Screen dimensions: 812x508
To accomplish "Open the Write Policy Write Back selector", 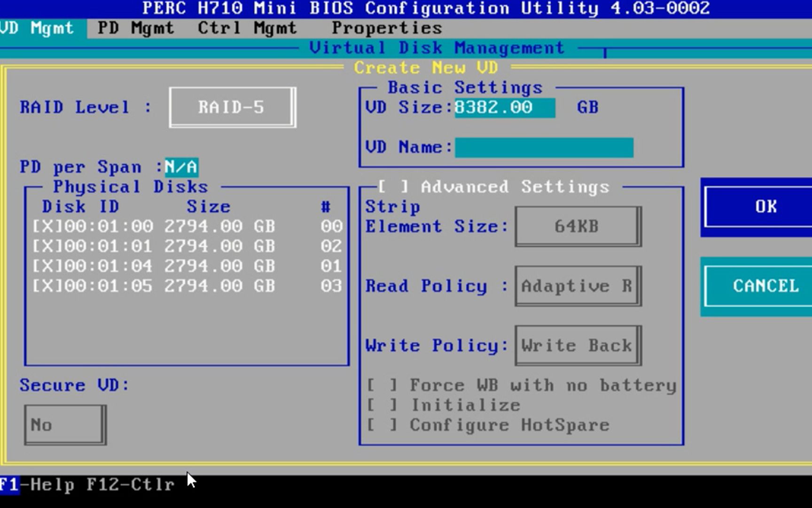I will click(578, 346).
